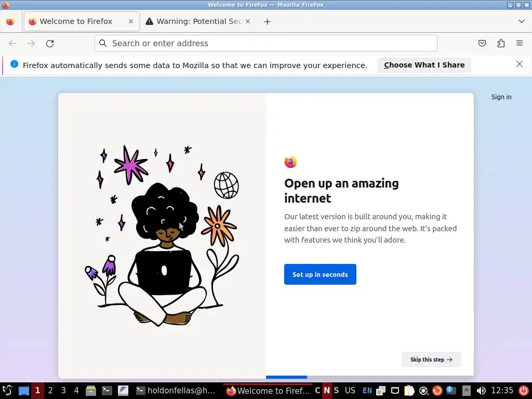Switch to workspace 1
The height and width of the screenshot is (399, 532).
click(x=37, y=391)
